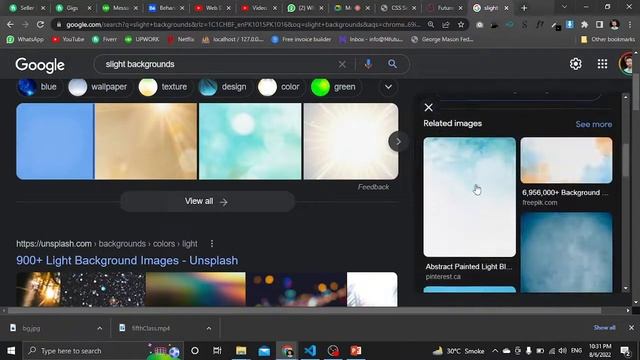Clear the search box with X icon
This screenshot has height=360, width=640.
(x=342, y=64)
